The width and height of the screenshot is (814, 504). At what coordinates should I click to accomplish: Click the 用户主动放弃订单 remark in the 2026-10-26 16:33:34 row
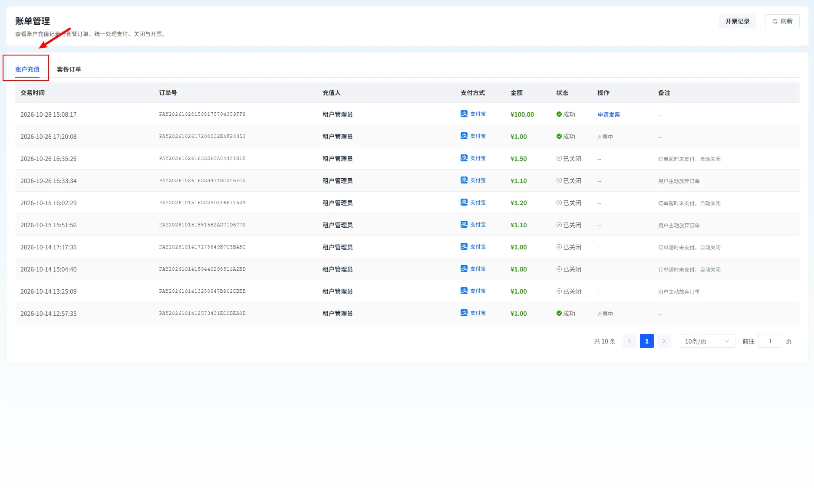(679, 181)
